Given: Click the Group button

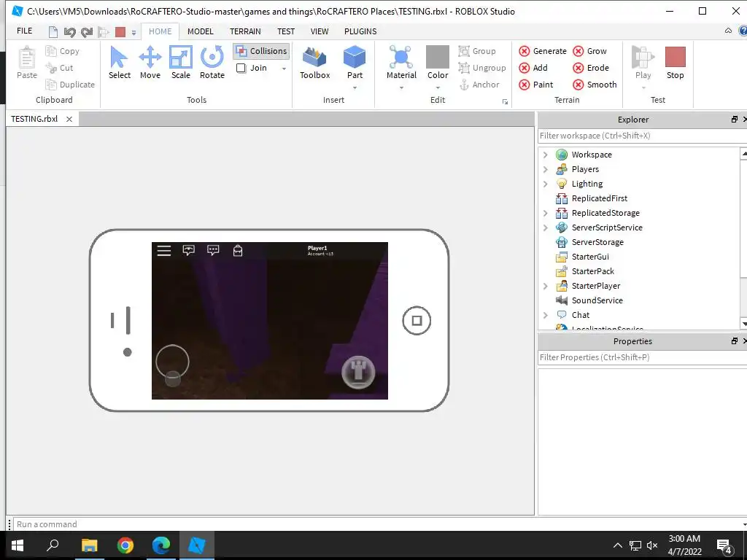Looking at the screenshot, I should 477,51.
